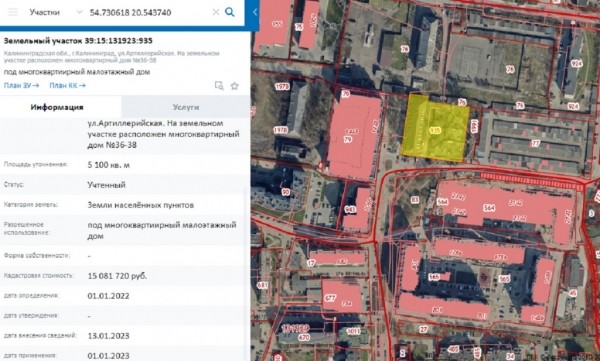Select parcel label 17 on the map

[x=311, y=263]
